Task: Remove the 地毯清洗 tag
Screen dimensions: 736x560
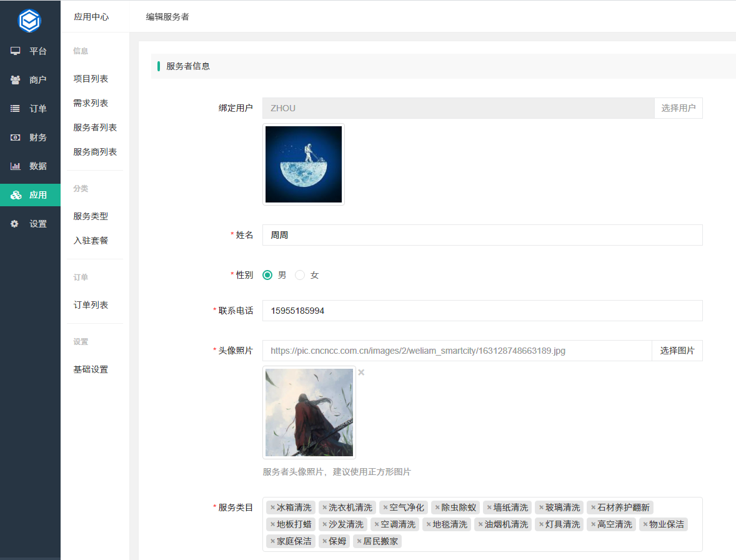Action: coord(429,524)
